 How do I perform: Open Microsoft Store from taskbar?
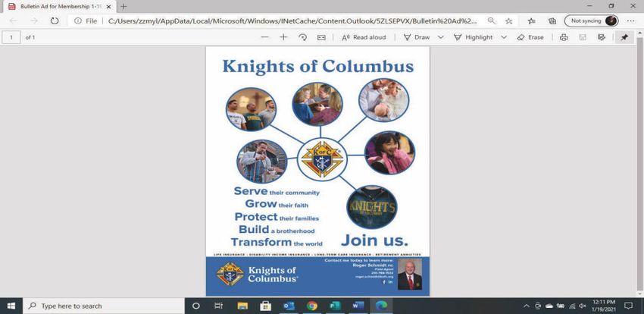pos(266,306)
